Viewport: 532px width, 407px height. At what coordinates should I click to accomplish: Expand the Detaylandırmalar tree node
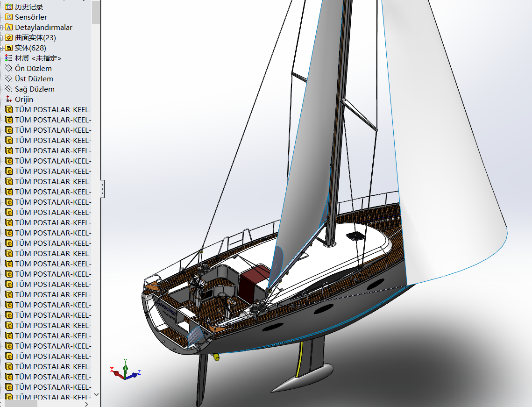tap(2, 27)
